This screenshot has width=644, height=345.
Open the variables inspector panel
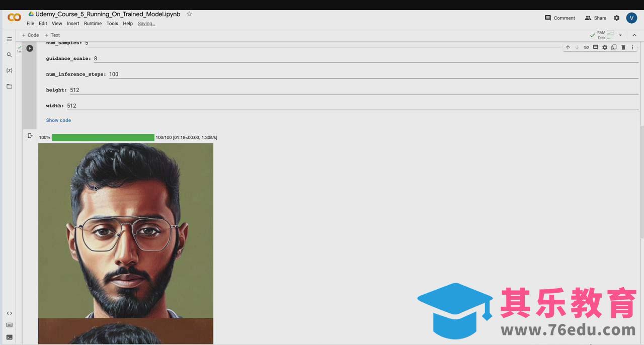coord(9,70)
